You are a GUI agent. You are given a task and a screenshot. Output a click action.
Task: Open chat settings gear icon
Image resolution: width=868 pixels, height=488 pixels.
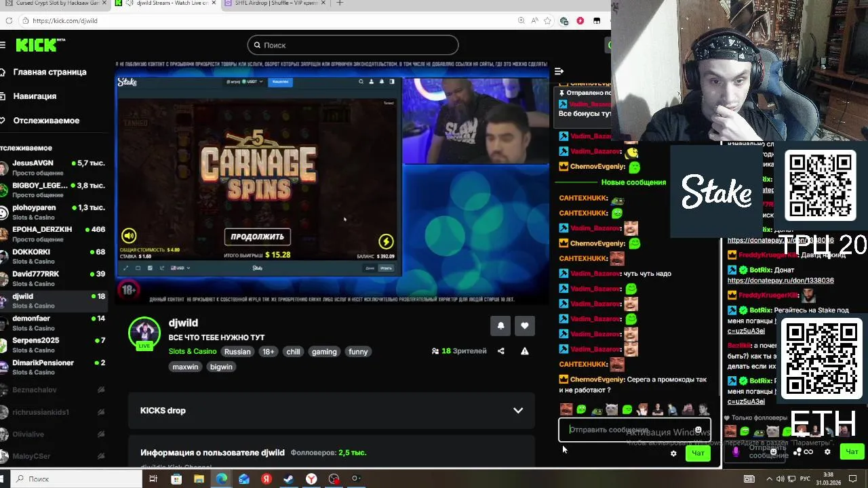point(673,453)
